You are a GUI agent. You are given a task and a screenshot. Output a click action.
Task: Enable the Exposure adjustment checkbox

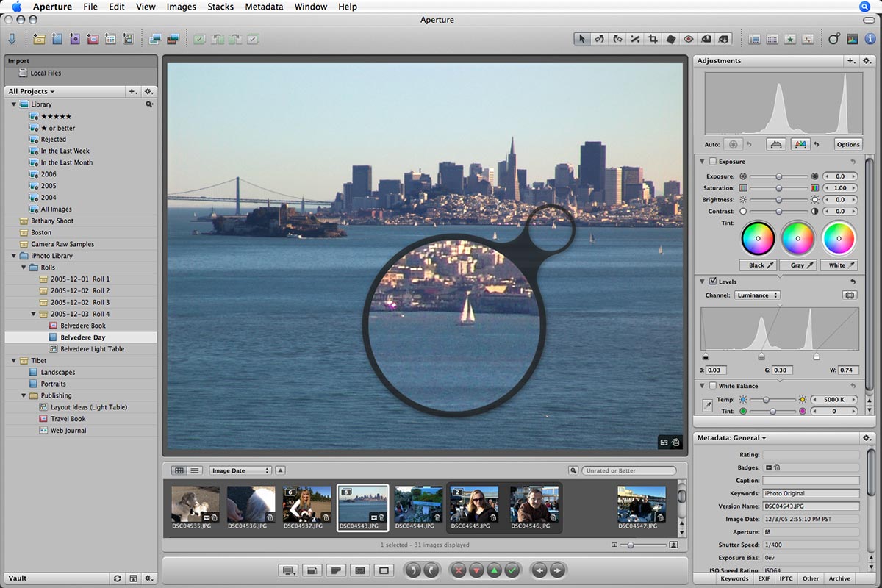click(712, 161)
